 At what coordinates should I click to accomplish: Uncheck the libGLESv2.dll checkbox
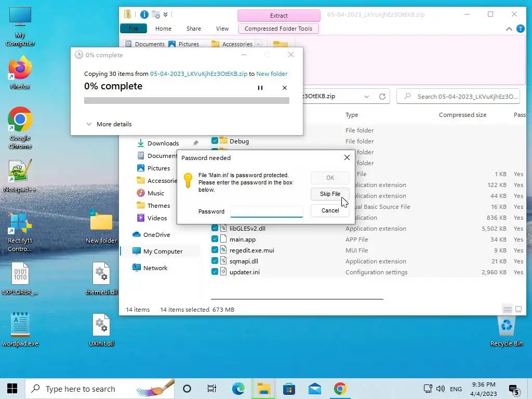(215, 228)
